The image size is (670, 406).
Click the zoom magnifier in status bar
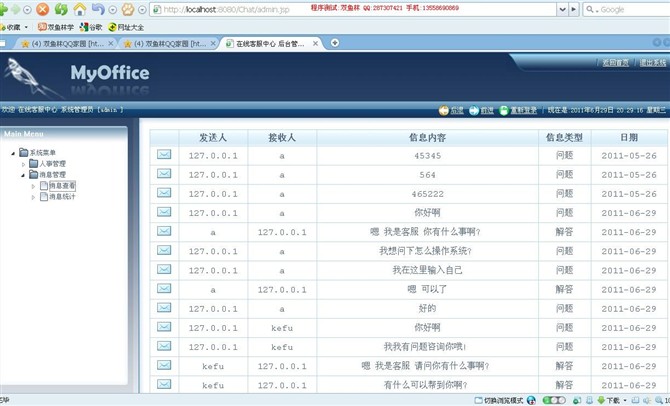[659, 401]
